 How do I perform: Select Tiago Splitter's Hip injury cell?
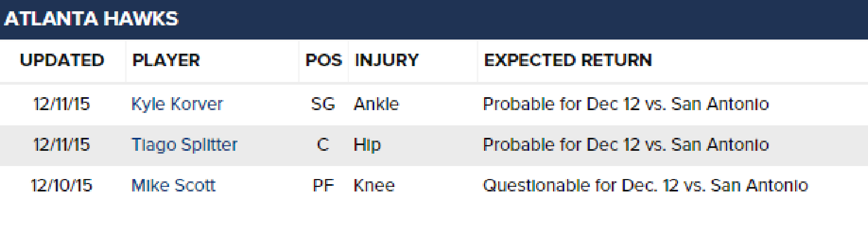click(x=368, y=145)
